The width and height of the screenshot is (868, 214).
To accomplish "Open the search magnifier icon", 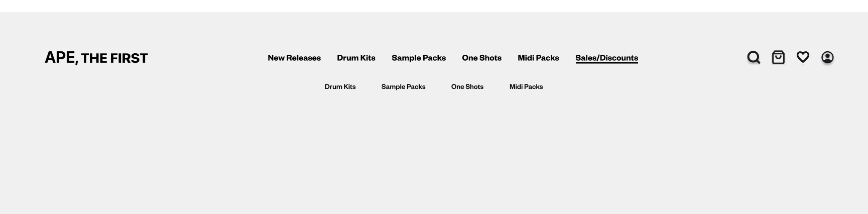I will click(753, 57).
